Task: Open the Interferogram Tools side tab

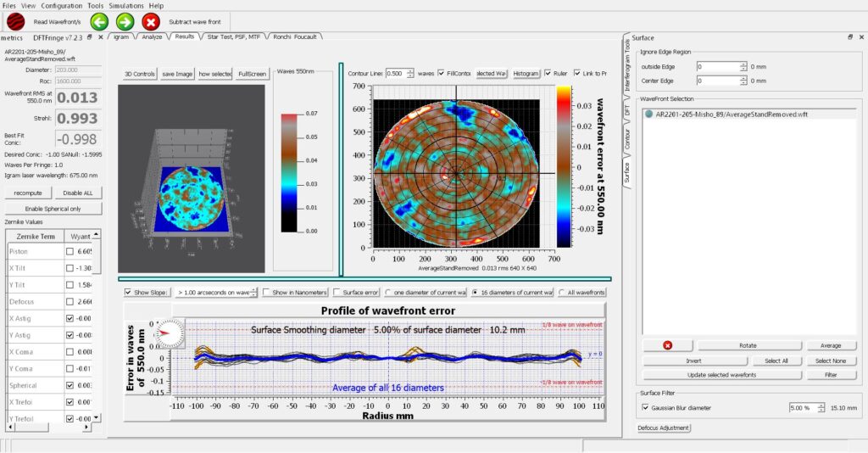Action: (626, 64)
